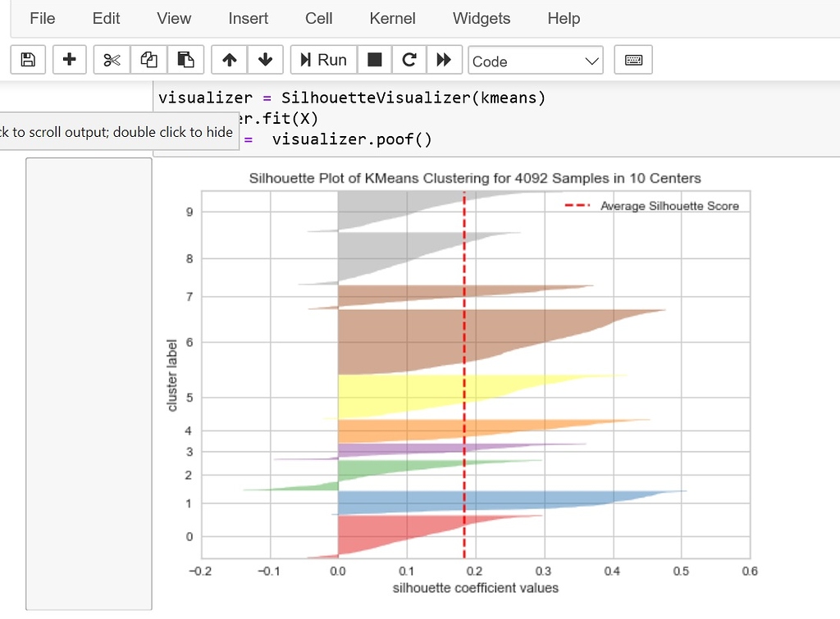Hide the output by double-click hint banner
840x619 pixels.
click(x=119, y=131)
